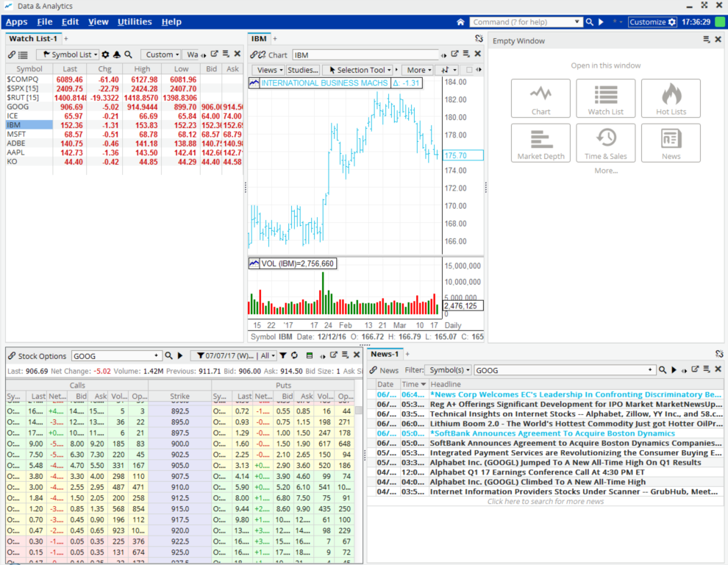This screenshot has height=565, width=728.
Task: Select the GOOG row in the Watch List
Action: pyautogui.click(x=124, y=107)
